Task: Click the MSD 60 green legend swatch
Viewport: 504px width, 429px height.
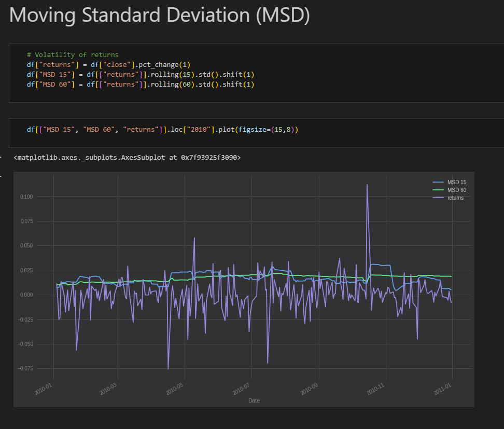Action: tap(438, 190)
